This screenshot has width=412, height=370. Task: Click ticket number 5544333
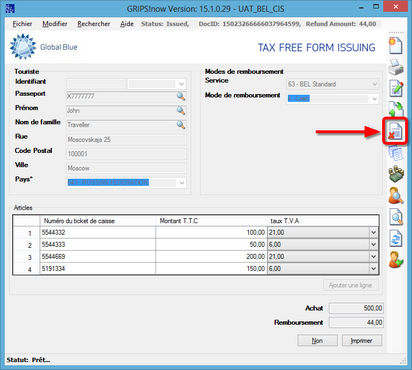pos(98,245)
